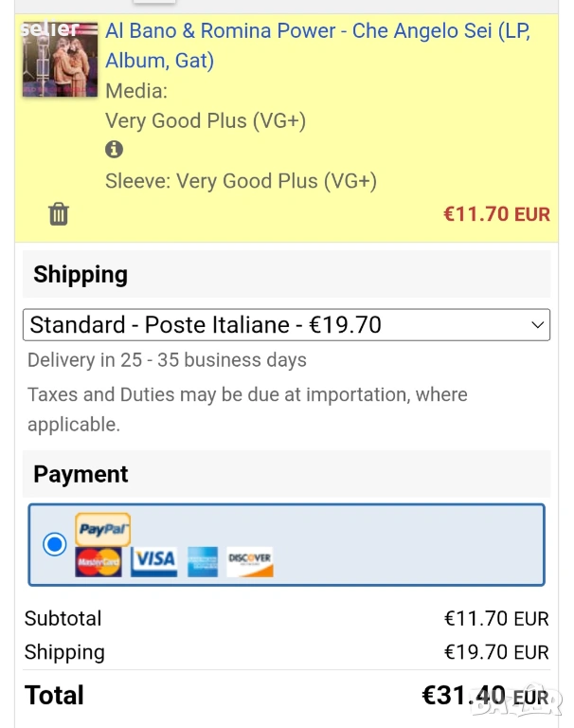Click the MasterCard logo

tap(99, 561)
